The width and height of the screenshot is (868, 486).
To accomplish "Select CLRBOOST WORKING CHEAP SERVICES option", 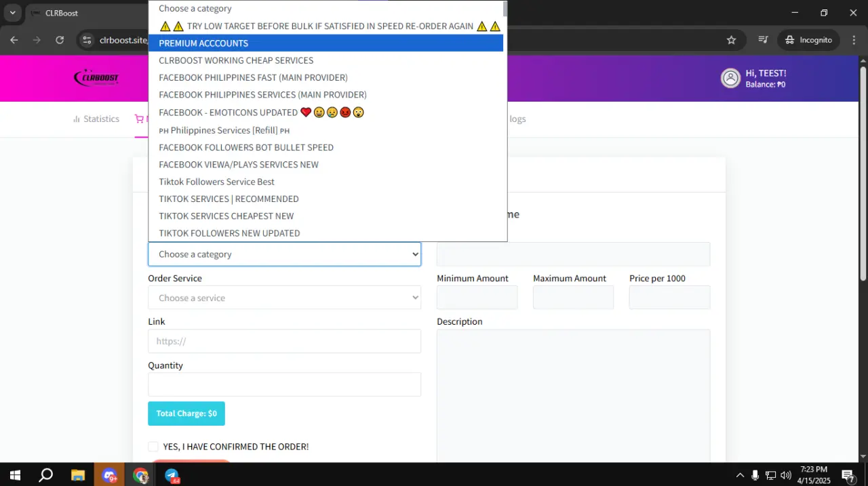I will pos(326,60).
